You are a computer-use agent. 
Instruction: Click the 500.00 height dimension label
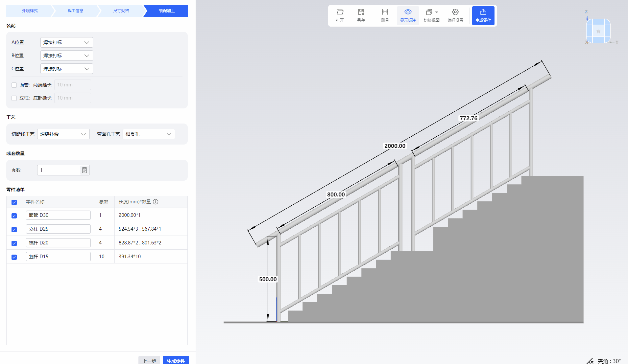click(x=268, y=279)
